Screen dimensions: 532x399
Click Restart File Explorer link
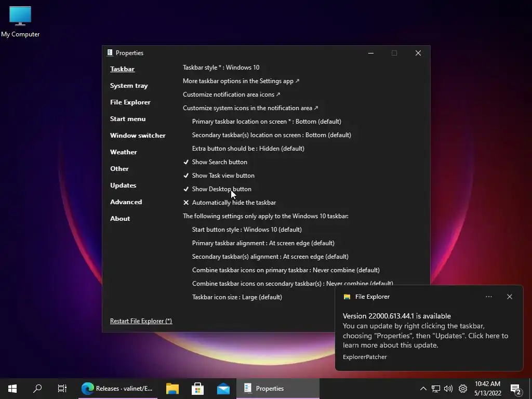coord(141,321)
